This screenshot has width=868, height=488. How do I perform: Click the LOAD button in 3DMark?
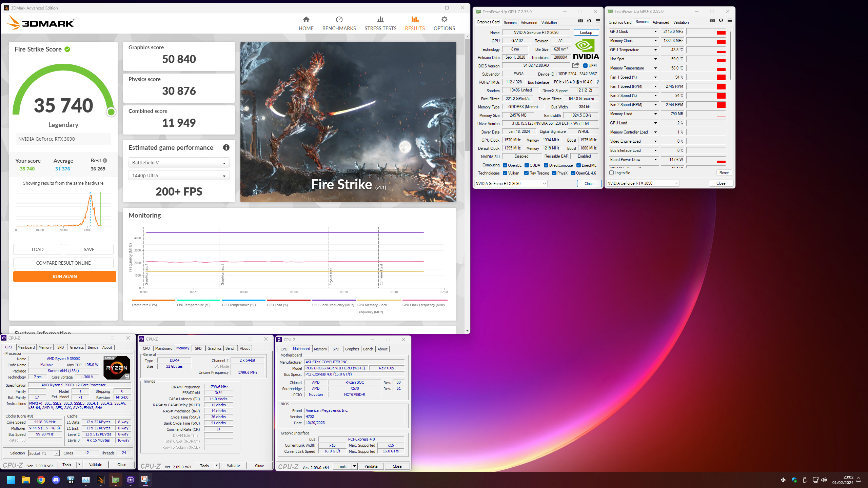38,249
